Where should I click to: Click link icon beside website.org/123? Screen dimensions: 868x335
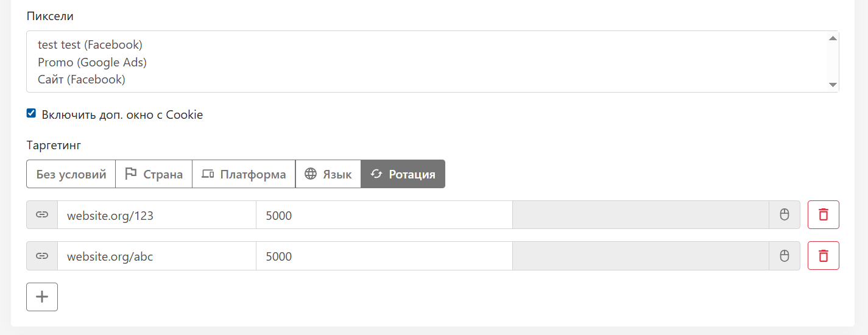[x=42, y=215]
